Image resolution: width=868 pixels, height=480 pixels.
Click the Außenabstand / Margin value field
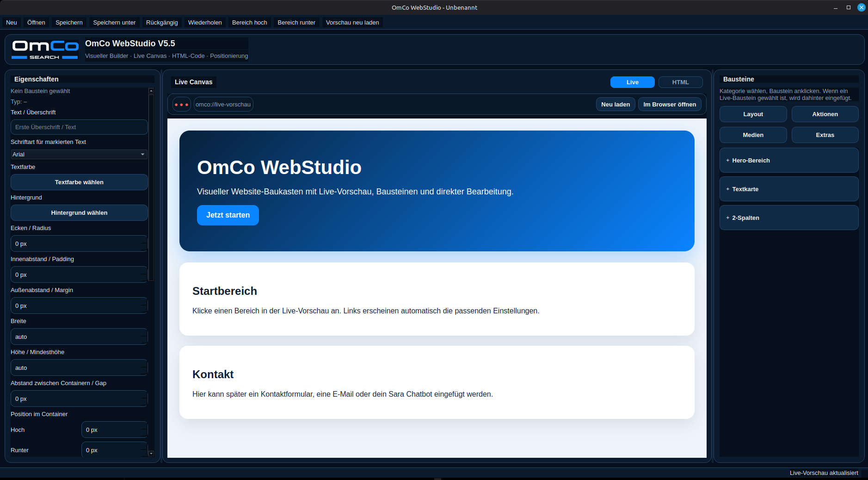[79, 305]
